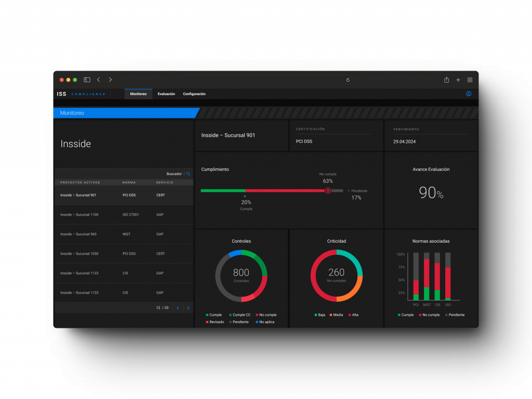Viewport: 532px width, 399px height.
Task: Open a new tab with the plus icon
Action: click(x=458, y=79)
